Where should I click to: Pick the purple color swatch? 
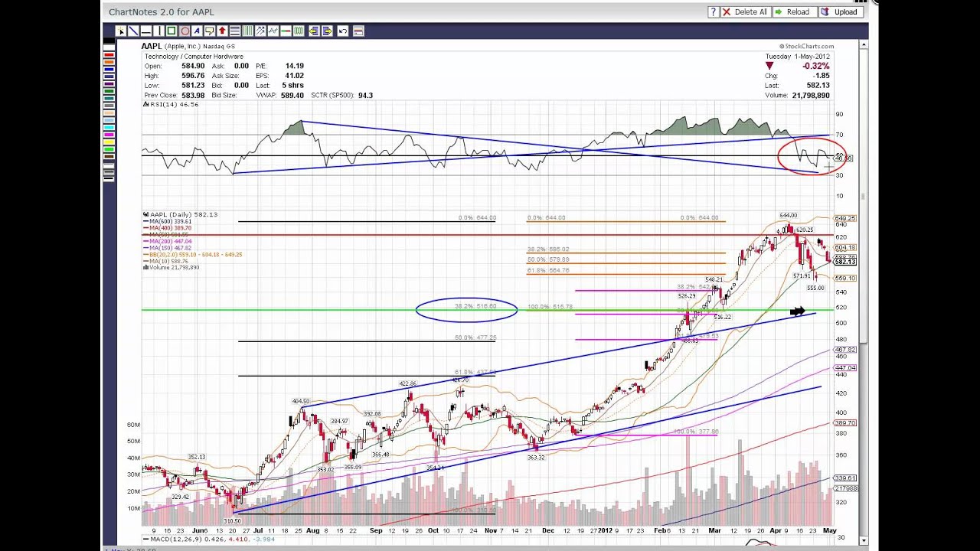coord(109,83)
